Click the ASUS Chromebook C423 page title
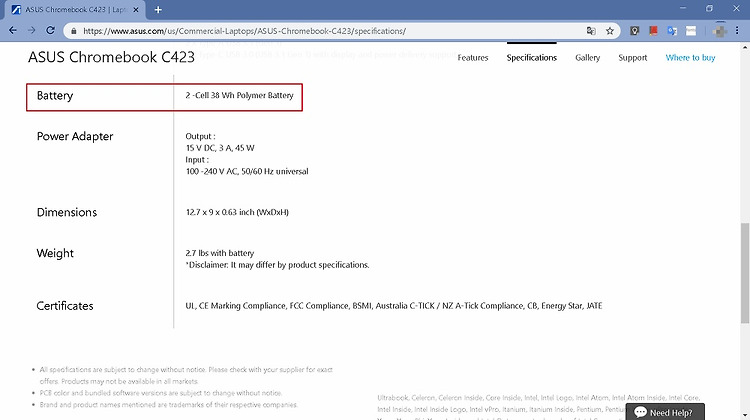The width and height of the screenshot is (750, 420). point(111,57)
